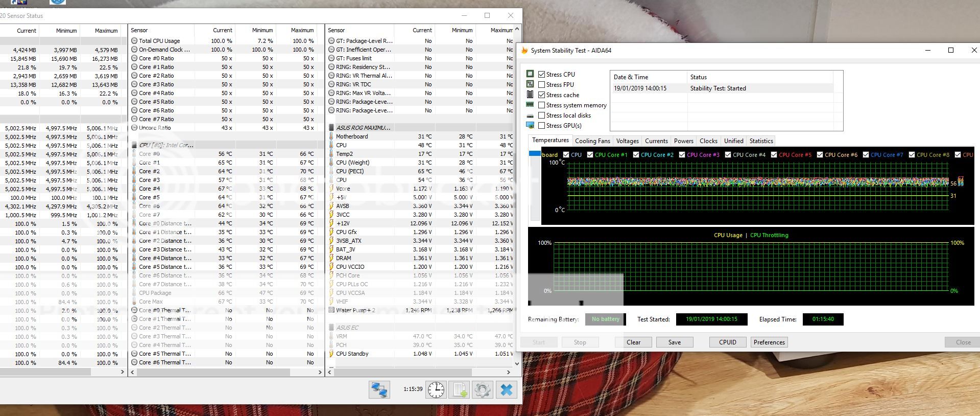Open HWiNFO remote connection monitor icon
980x416 pixels.
point(379,390)
